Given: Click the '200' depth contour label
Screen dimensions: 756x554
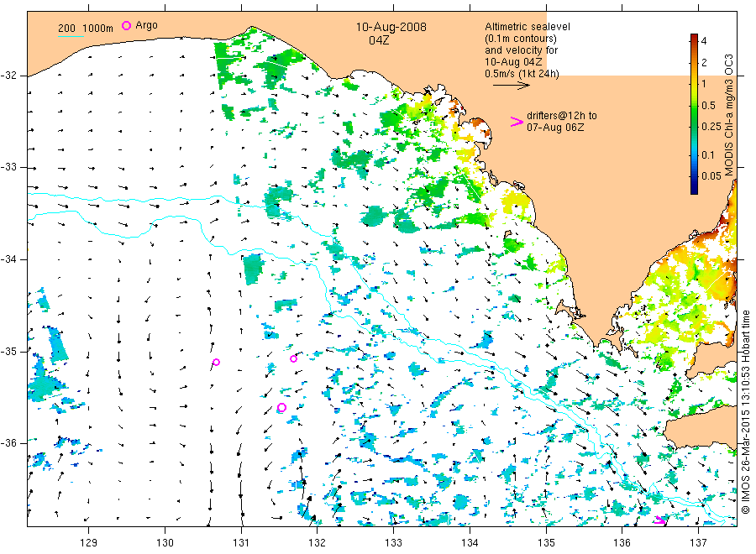Looking at the screenshot, I should tap(66, 29).
